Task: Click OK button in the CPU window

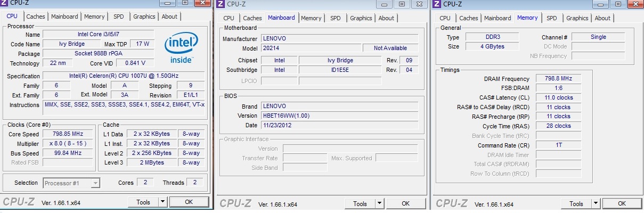Action: point(189,202)
